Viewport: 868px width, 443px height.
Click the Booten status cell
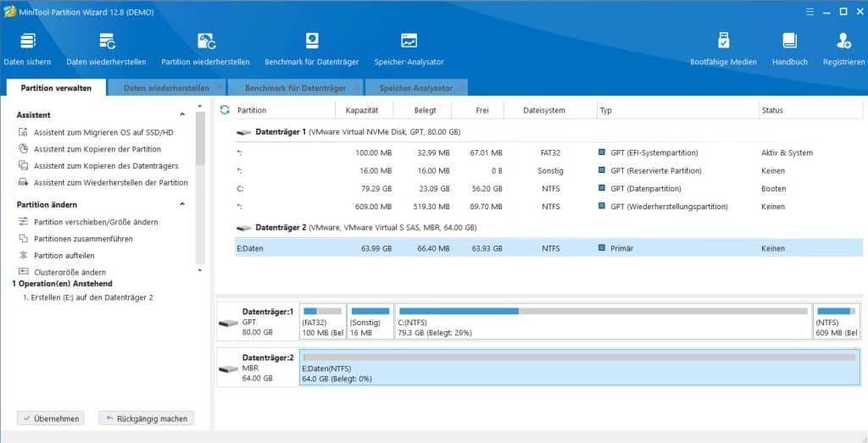point(773,189)
